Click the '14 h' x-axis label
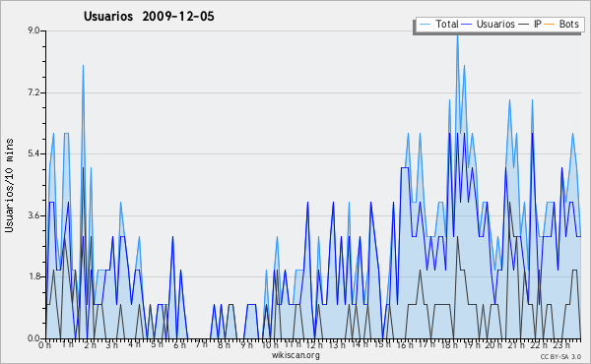 tap(360, 344)
